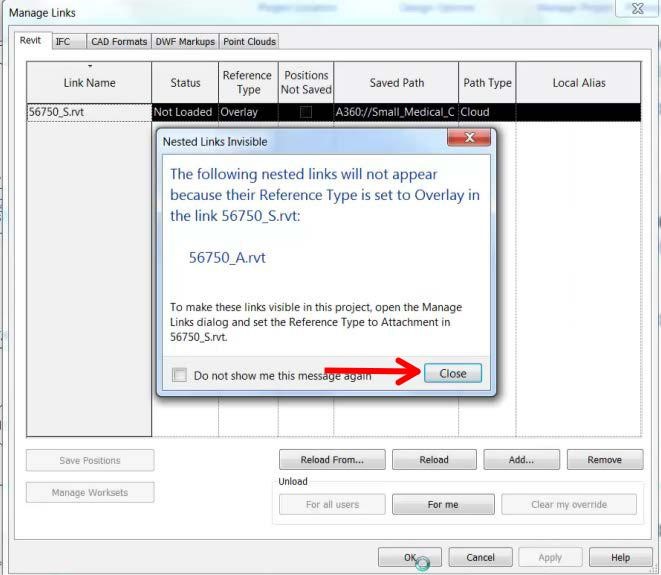Close the Nested Links Invisible popup with X
Viewport: 661px width, 575px height.
point(470,140)
